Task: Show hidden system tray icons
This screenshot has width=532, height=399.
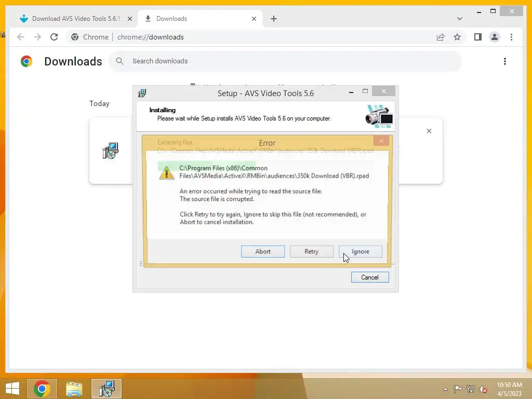Action: (x=445, y=389)
